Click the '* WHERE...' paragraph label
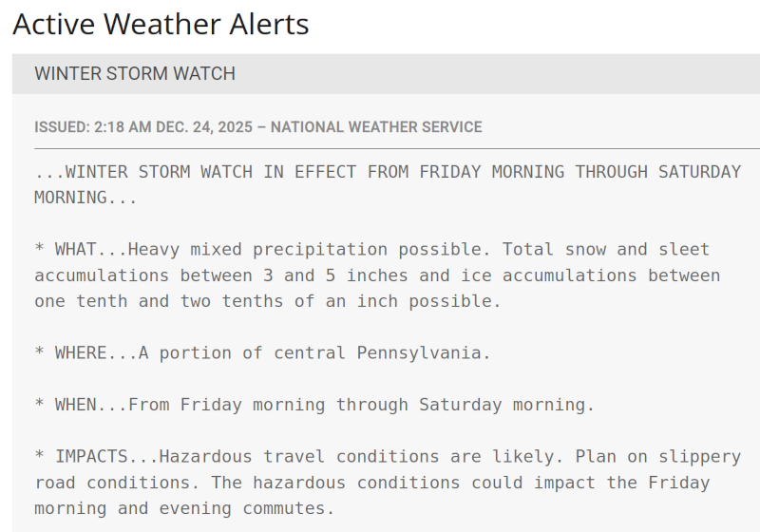The height and width of the screenshot is (532, 760). tap(85, 353)
